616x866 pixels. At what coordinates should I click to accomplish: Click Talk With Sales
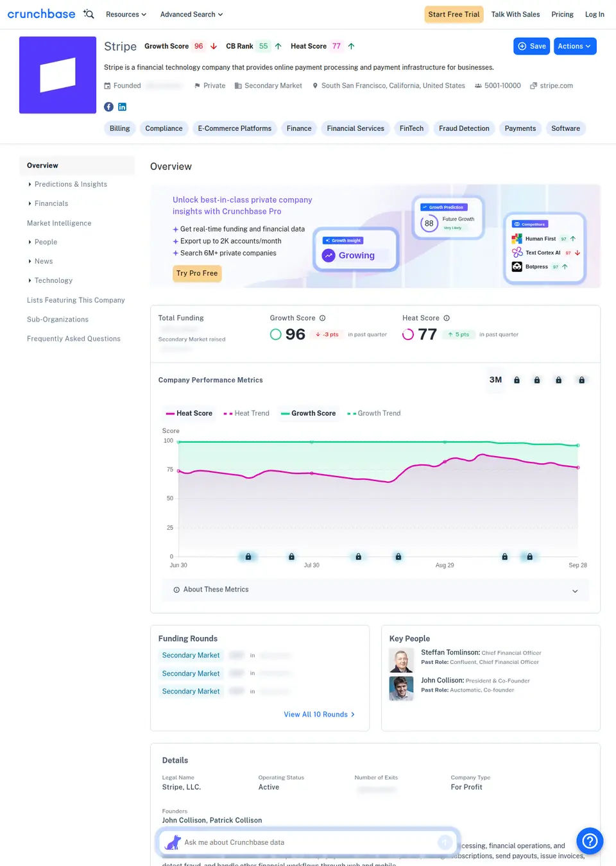pos(515,15)
